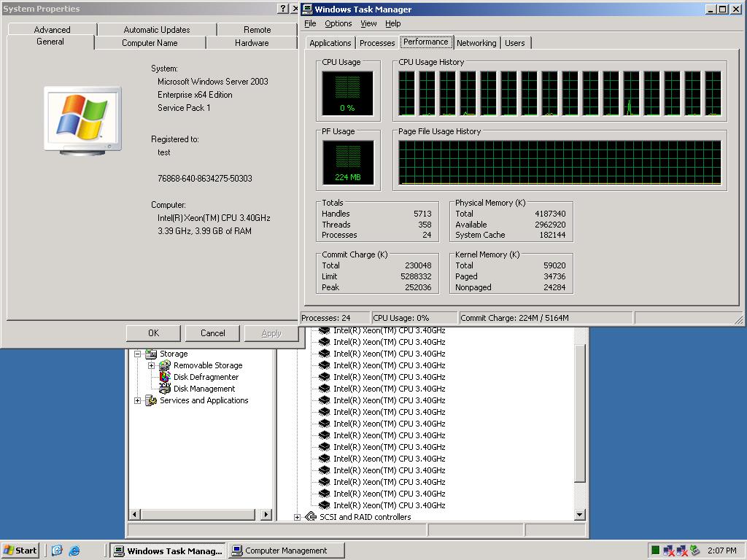Click the Services and Applications icon
This screenshot has height=560, width=747.
pos(151,400)
